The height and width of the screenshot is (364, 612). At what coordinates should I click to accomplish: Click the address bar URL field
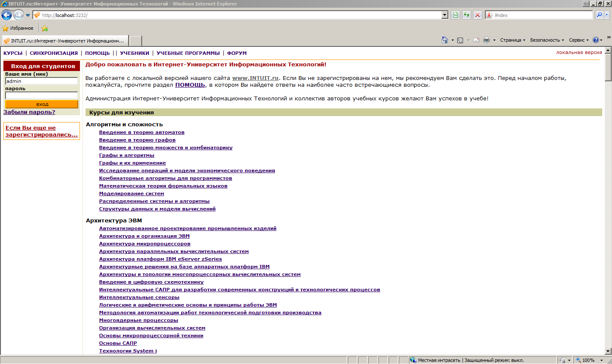click(x=240, y=15)
